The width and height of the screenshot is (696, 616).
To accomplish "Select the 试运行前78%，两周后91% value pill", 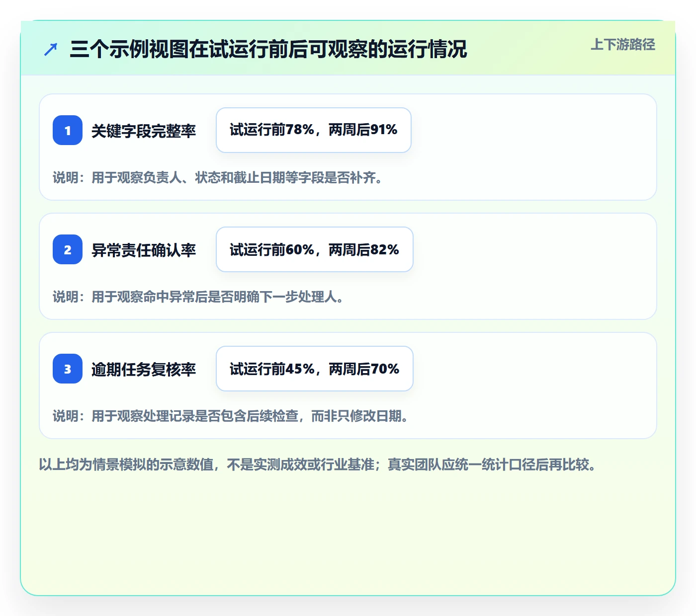I will pos(314,130).
